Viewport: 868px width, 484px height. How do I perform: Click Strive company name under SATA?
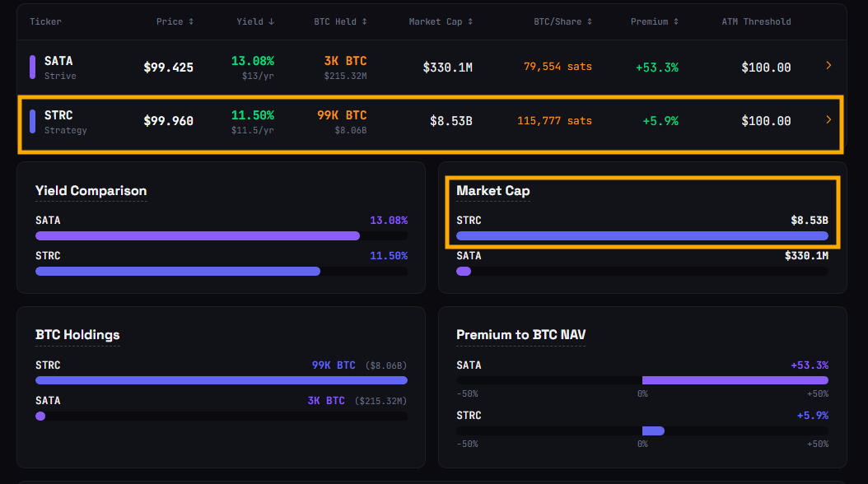(60, 76)
